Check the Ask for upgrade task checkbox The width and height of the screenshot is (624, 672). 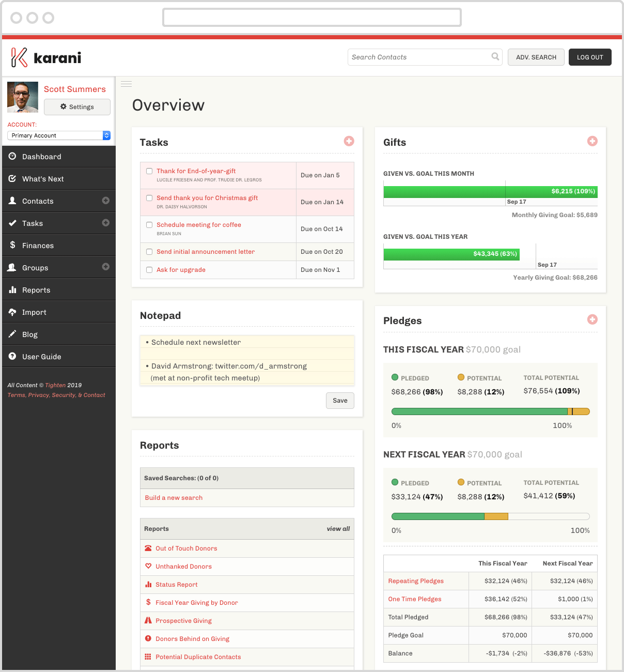click(149, 269)
